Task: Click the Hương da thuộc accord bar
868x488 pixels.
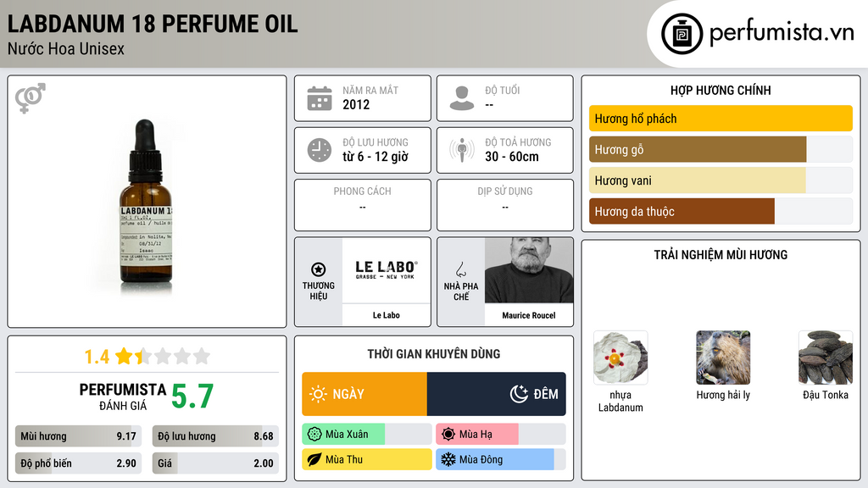Action: 721,211
